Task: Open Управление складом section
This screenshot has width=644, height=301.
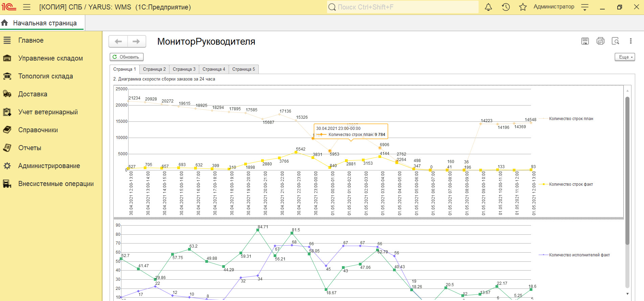Action: click(x=50, y=58)
